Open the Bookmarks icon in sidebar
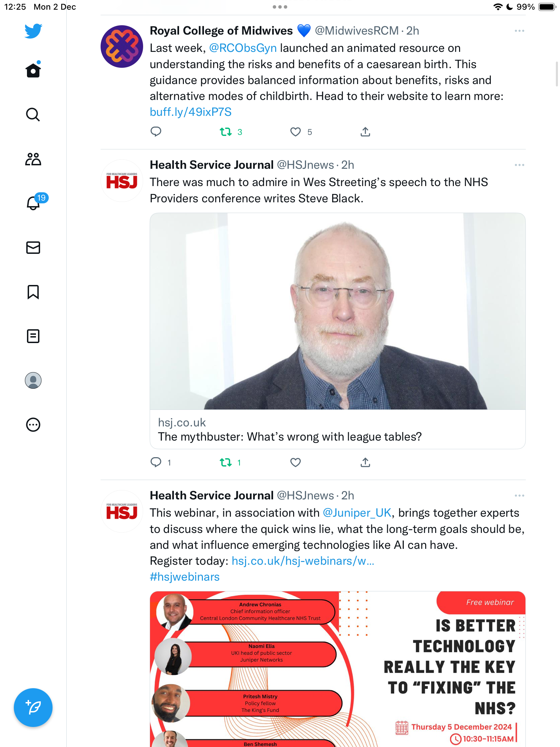This screenshot has height=747, width=560. coord(33,292)
